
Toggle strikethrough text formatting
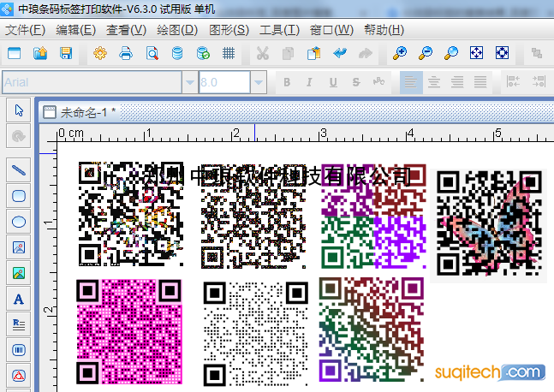pos(356,82)
